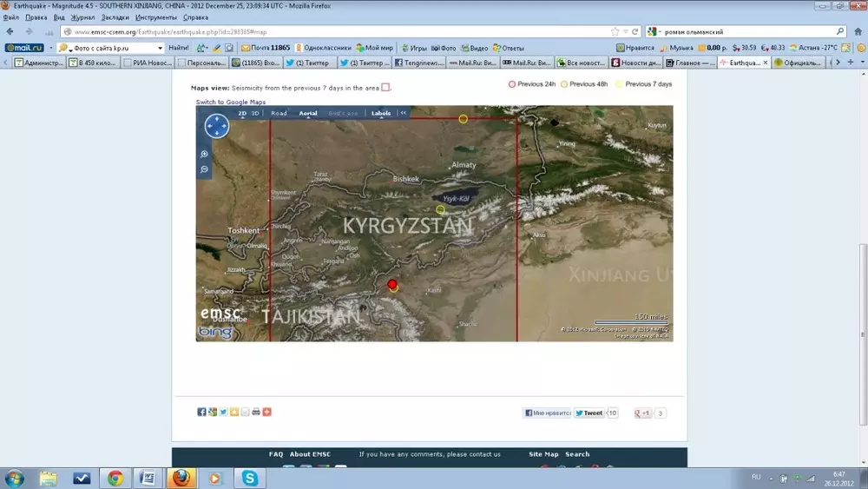Open Skype from the taskbar
This screenshot has height=489, width=868.
coord(250,478)
